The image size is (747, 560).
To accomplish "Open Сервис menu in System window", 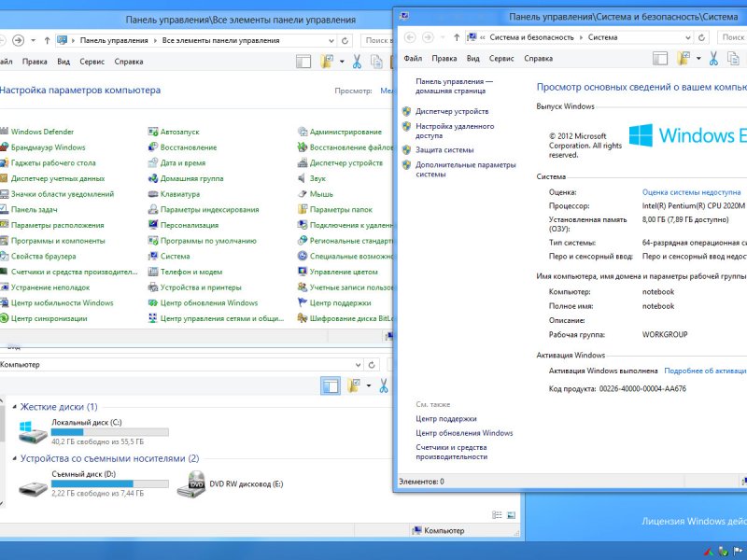I will [501, 58].
